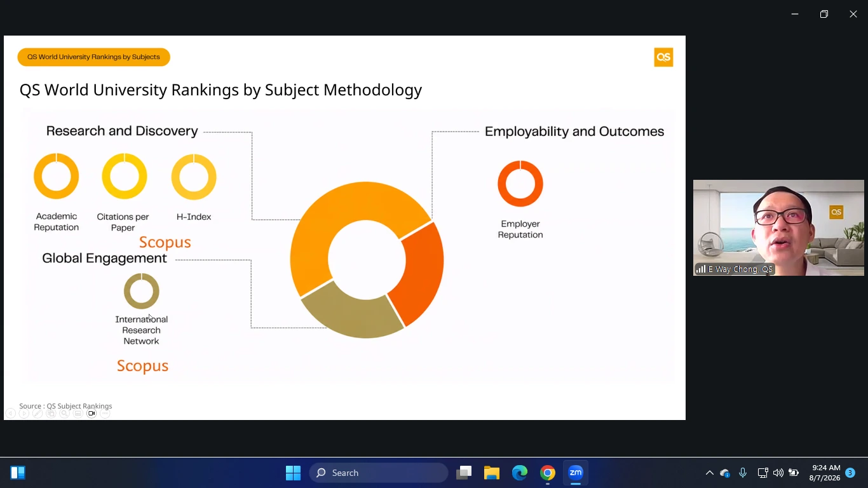The image size is (868, 488).
Task: Select the Employer Reputation donut chart
Action: (520, 184)
